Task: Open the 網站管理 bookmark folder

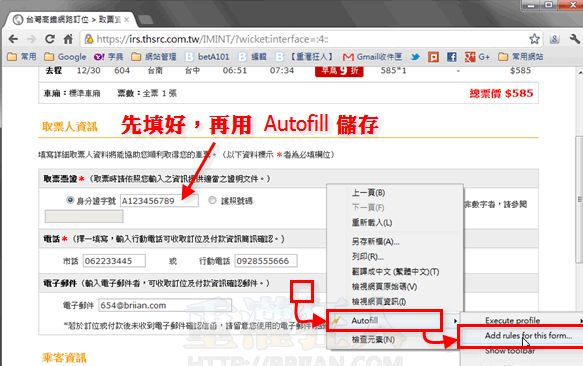Action: coord(154,57)
